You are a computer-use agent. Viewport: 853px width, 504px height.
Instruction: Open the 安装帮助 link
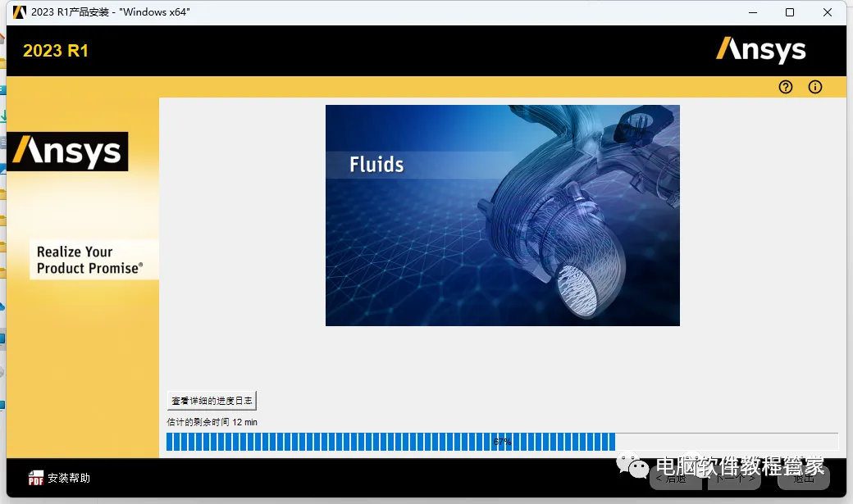pyautogui.click(x=69, y=478)
